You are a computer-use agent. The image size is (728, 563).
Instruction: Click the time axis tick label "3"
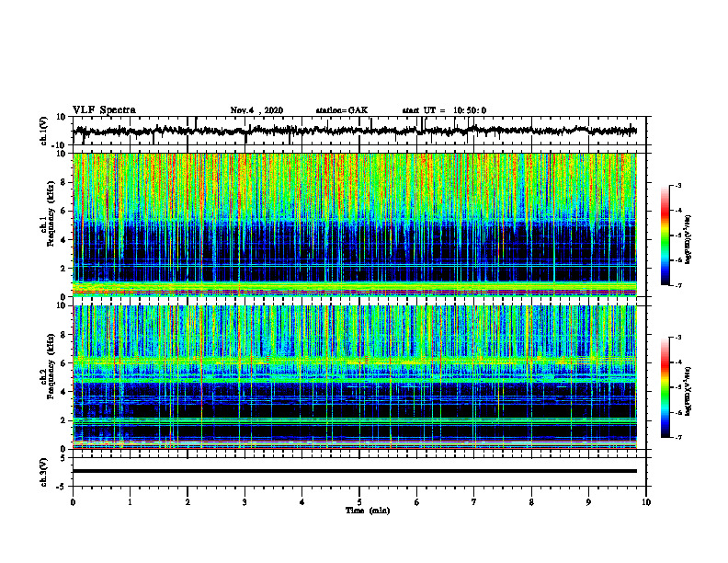pyautogui.click(x=245, y=502)
